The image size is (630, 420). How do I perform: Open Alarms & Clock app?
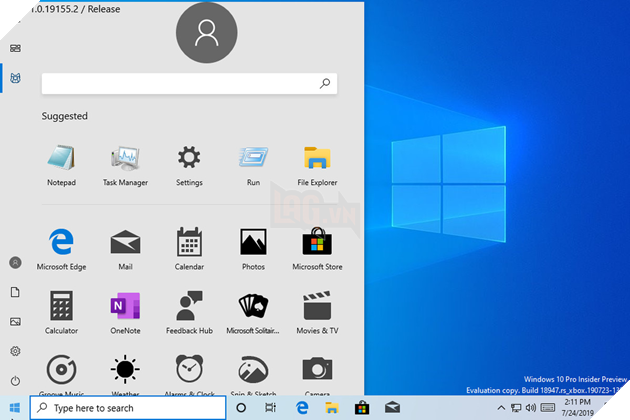pos(189,374)
